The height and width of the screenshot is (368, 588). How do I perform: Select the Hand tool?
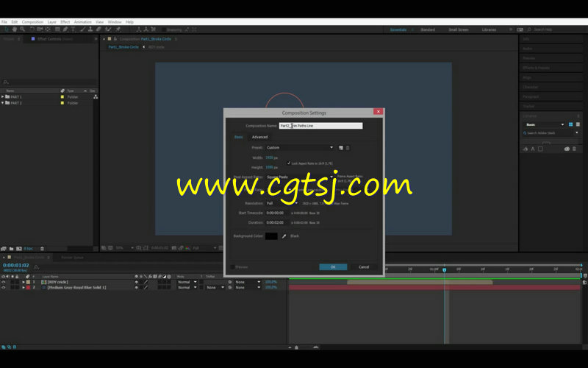(x=14, y=29)
